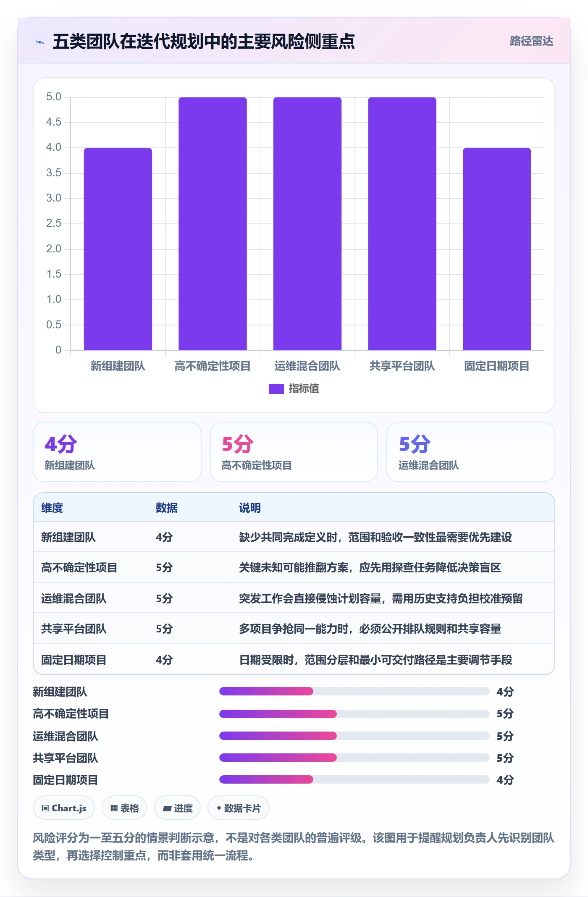This screenshot has width=588, height=897.
Task: Click the 路径雷达 label in header
Action: 531,41
